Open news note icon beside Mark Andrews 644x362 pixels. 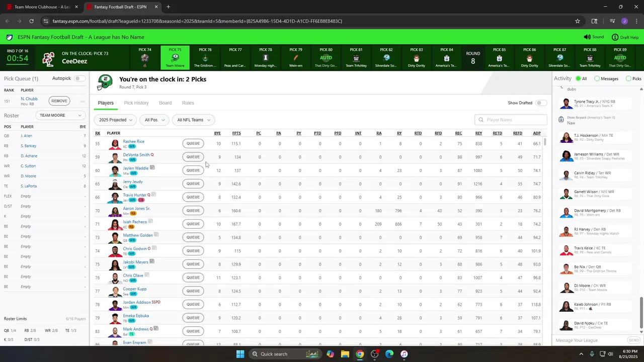[x=156, y=328]
